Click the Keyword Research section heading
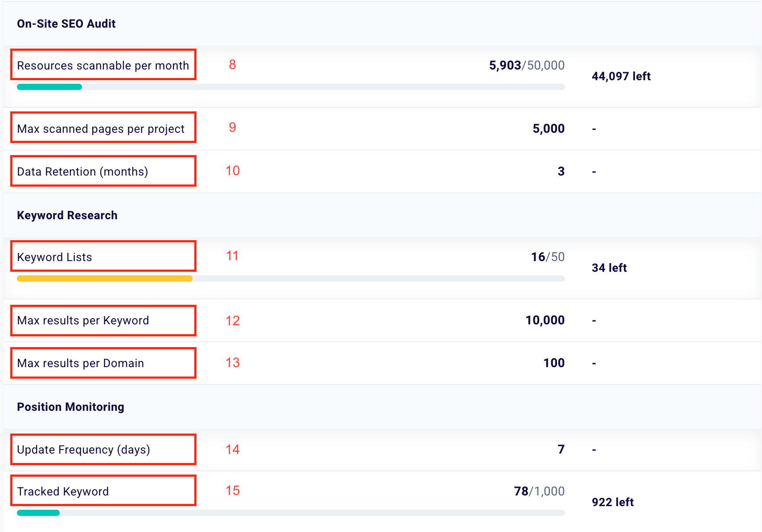This screenshot has width=762, height=532. point(67,215)
